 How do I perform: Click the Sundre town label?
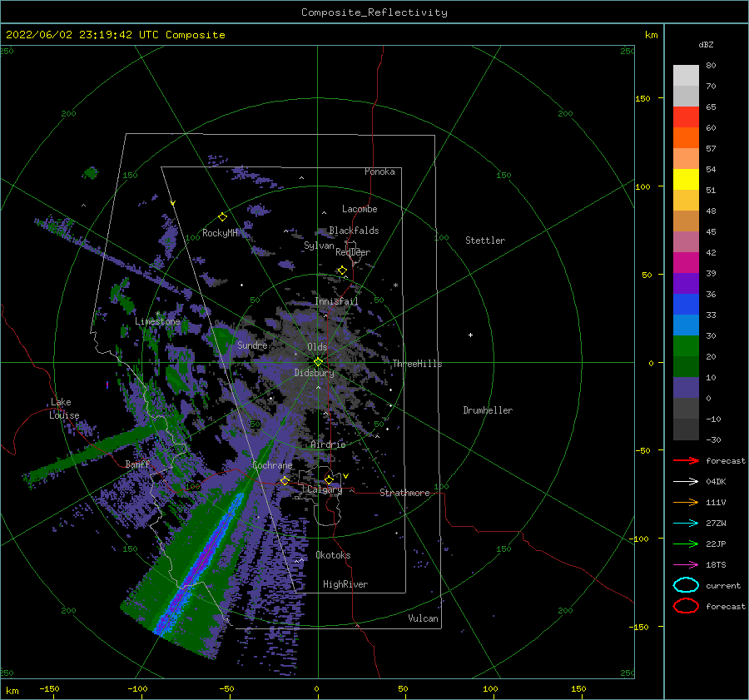click(x=252, y=345)
